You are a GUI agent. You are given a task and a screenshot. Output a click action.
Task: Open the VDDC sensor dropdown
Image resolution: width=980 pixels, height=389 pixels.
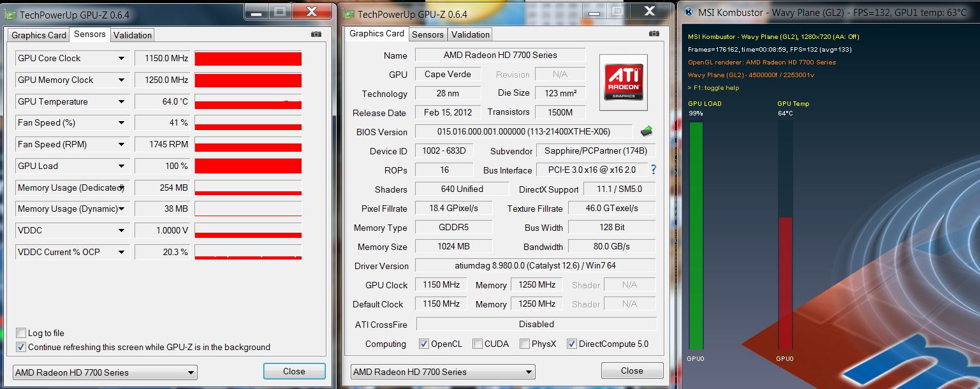coord(121,231)
